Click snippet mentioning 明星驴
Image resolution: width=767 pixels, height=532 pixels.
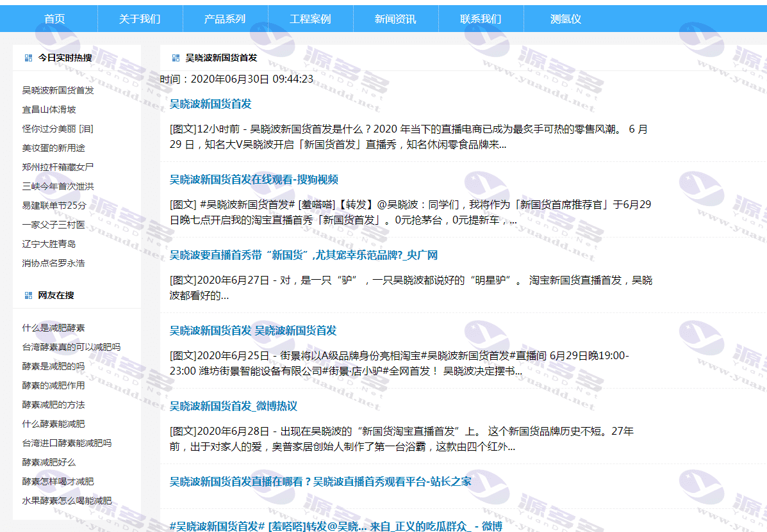click(411, 287)
